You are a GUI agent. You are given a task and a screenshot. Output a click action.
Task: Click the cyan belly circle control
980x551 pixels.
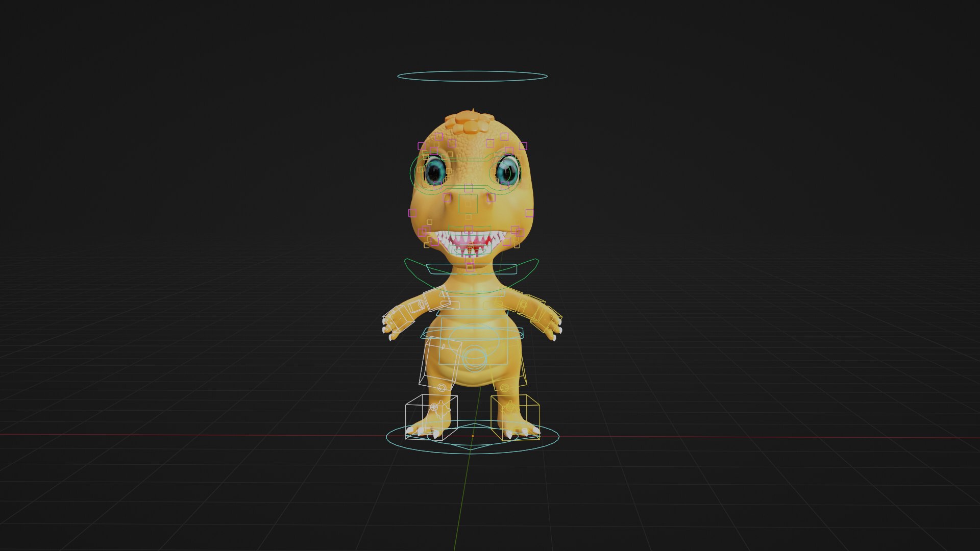[474, 358]
